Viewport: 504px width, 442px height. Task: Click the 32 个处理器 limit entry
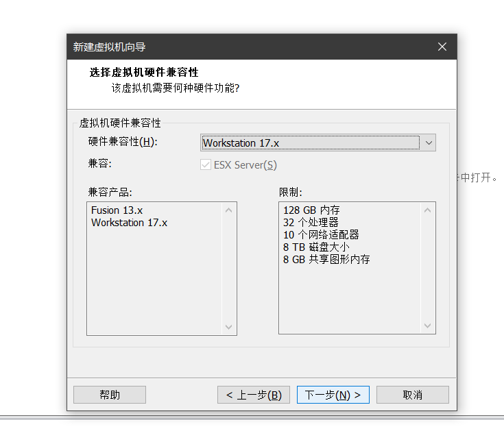[311, 223]
